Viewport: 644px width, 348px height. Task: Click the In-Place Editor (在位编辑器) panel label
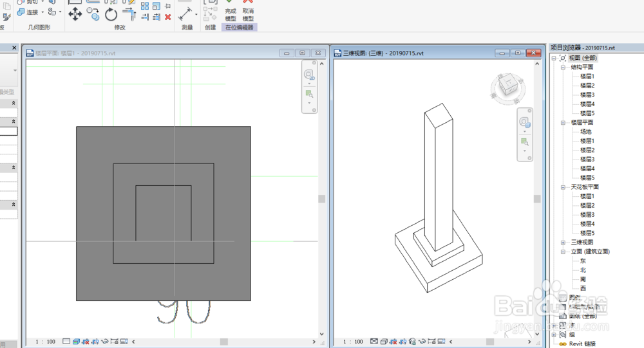(x=240, y=28)
